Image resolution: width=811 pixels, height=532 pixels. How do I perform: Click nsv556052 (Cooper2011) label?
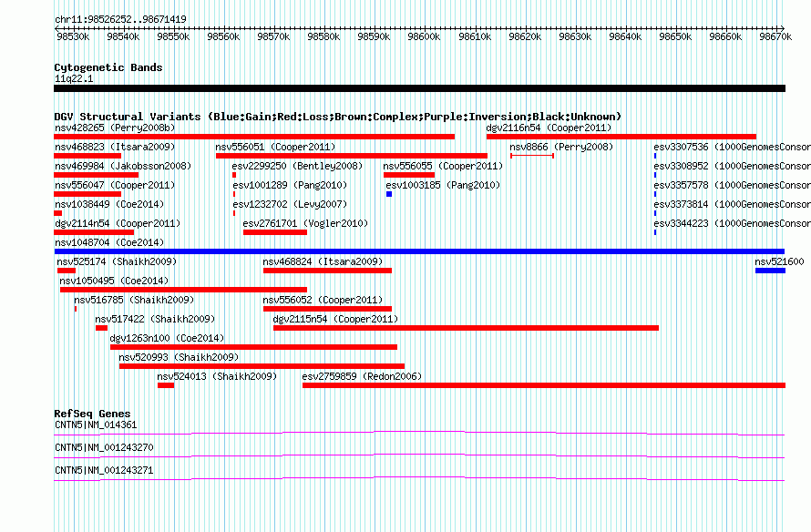pos(323,300)
